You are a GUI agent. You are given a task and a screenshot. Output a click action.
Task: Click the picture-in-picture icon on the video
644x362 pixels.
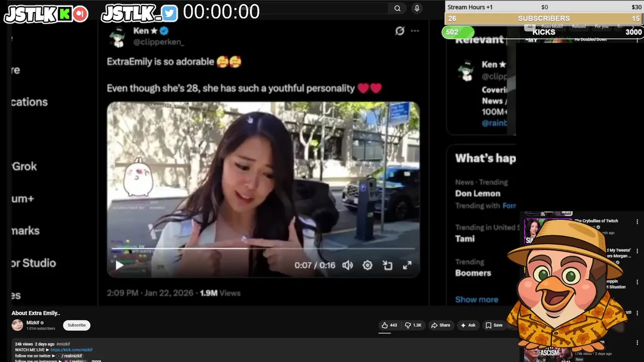click(x=387, y=265)
